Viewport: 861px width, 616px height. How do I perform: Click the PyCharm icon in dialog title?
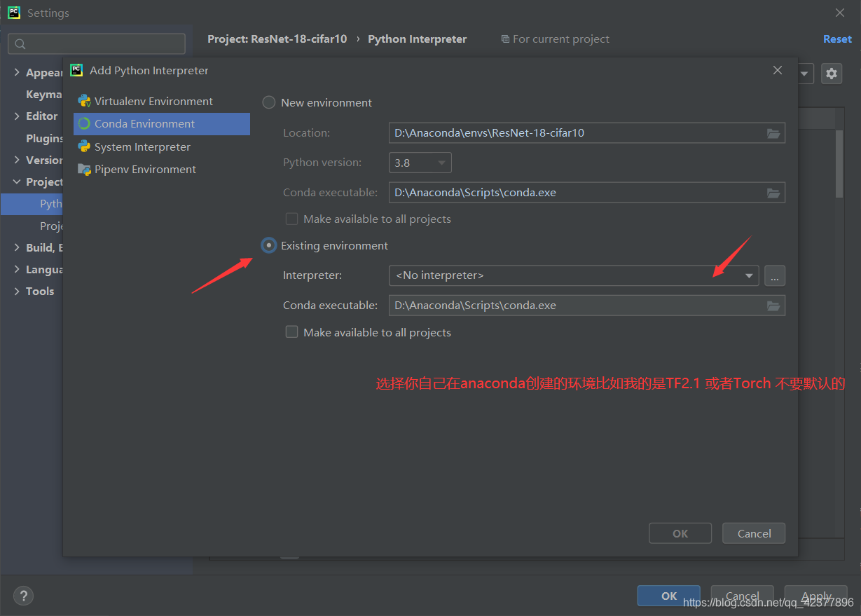point(76,70)
